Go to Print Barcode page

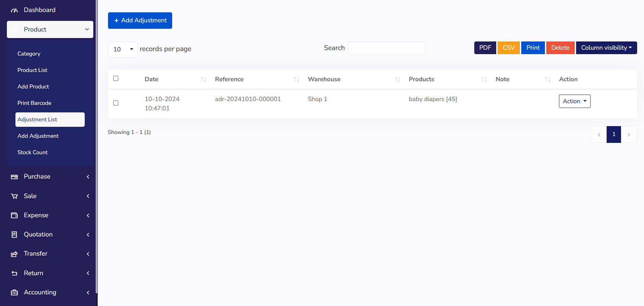point(34,103)
